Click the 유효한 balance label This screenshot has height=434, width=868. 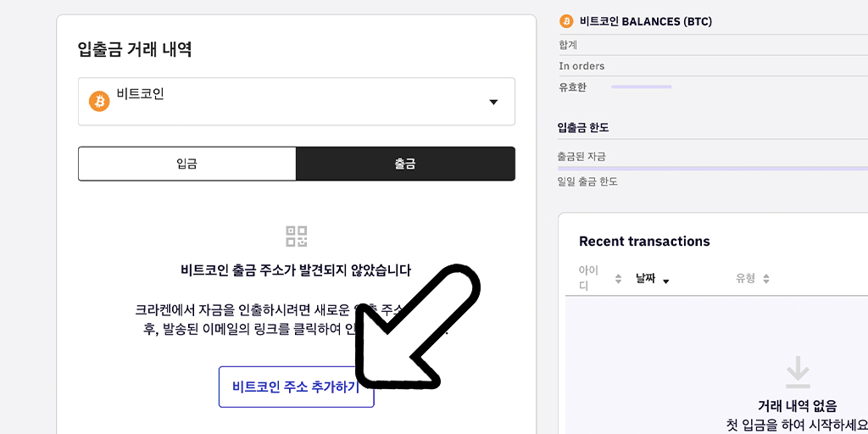click(x=572, y=87)
